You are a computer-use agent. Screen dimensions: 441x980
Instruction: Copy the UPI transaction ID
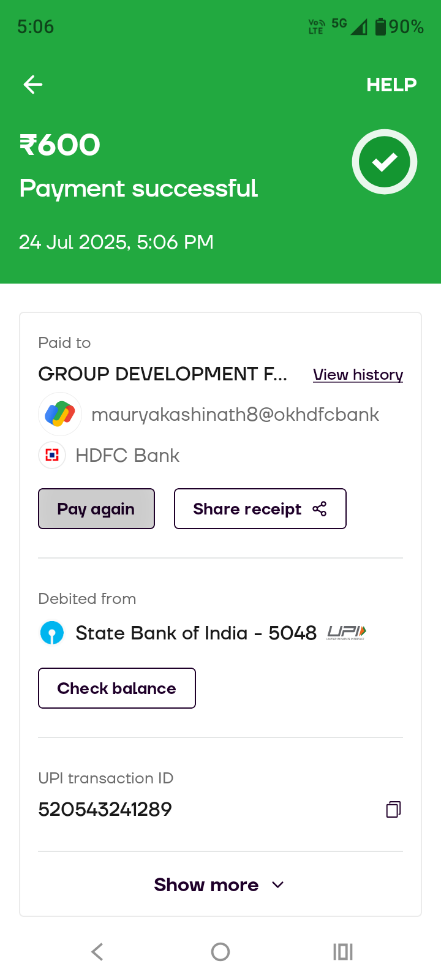point(393,810)
